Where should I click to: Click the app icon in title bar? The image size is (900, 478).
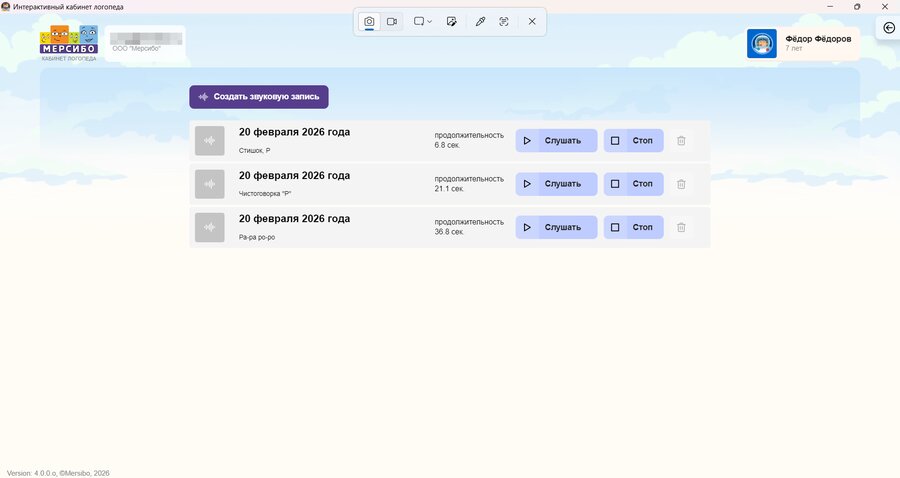click(x=6, y=6)
